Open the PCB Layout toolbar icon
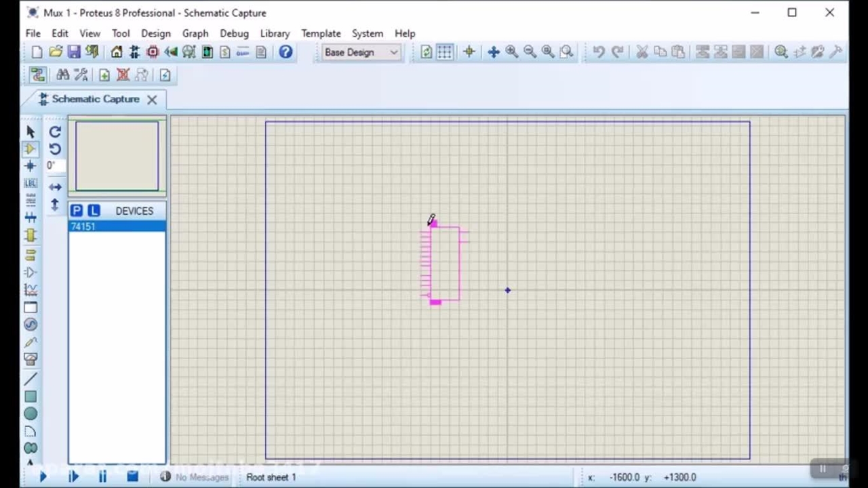 153,52
